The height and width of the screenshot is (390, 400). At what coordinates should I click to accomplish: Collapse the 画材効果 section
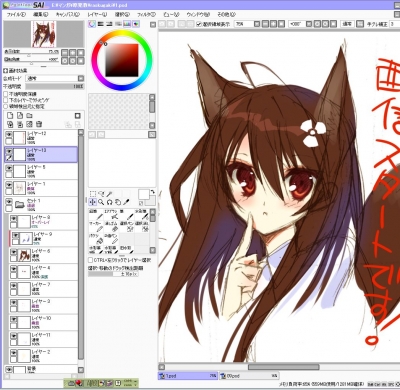coord(5,71)
